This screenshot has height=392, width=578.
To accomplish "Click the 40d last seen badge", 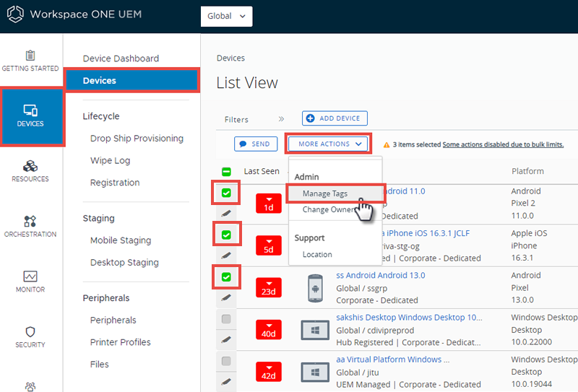I will coord(269,329).
